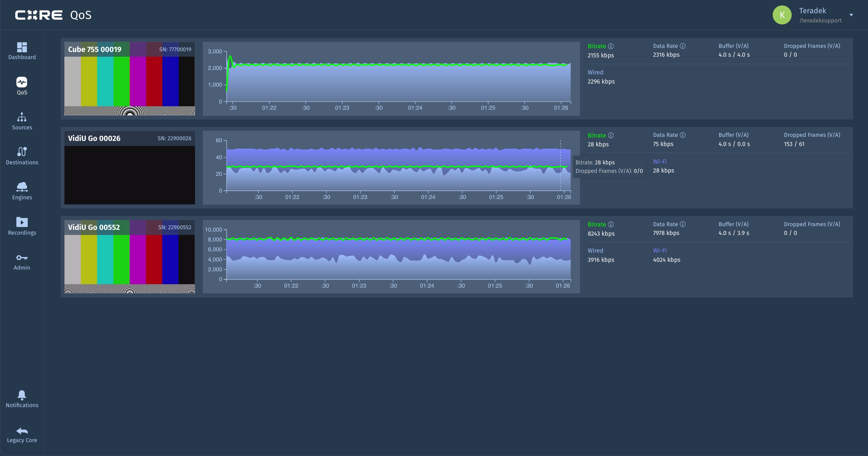The height and width of the screenshot is (456, 868).
Task: Click VidiU Go 00026 Bitrate label
Action: [597, 135]
